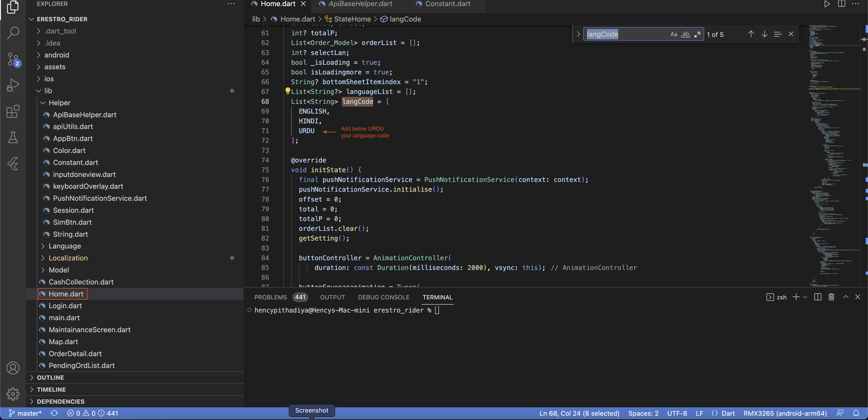The height and width of the screenshot is (420, 868).
Task: Expand the replace toggle in find widget
Action: pos(578,34)
